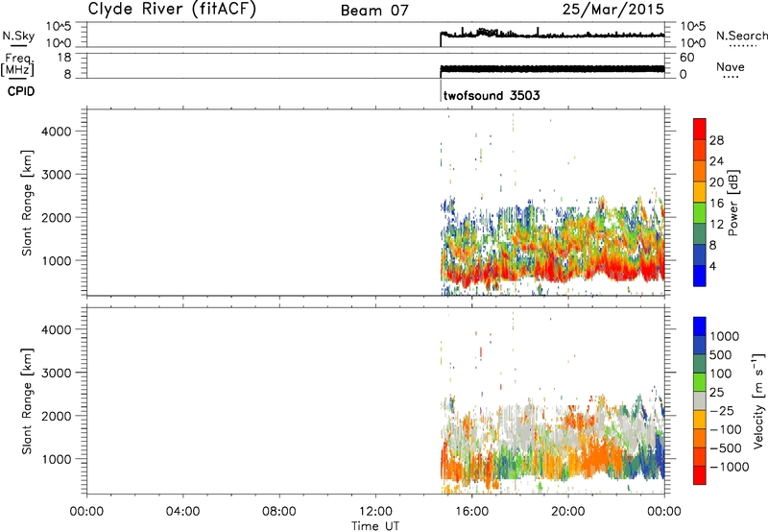Click the "-500" value on the velocity colorbar
Screen dimensions: 768x532
point(726,448)
